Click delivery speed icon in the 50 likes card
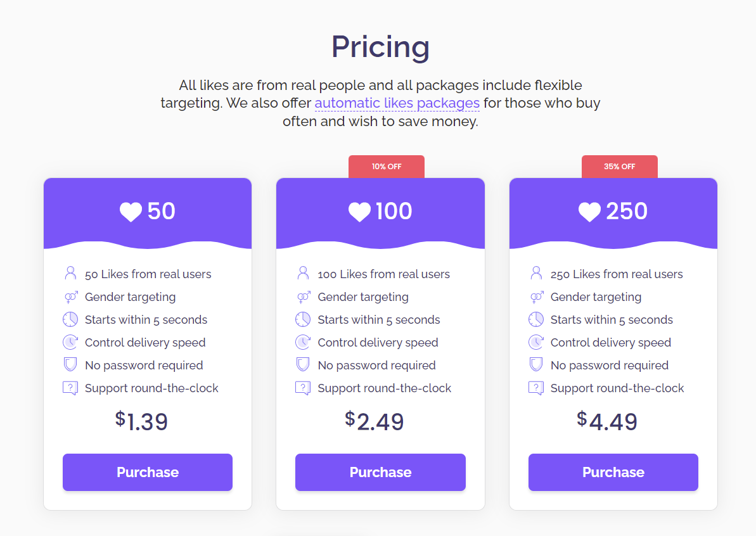Image resolution: width=756 pixels, height=536 pixels. tap(70, 342)
